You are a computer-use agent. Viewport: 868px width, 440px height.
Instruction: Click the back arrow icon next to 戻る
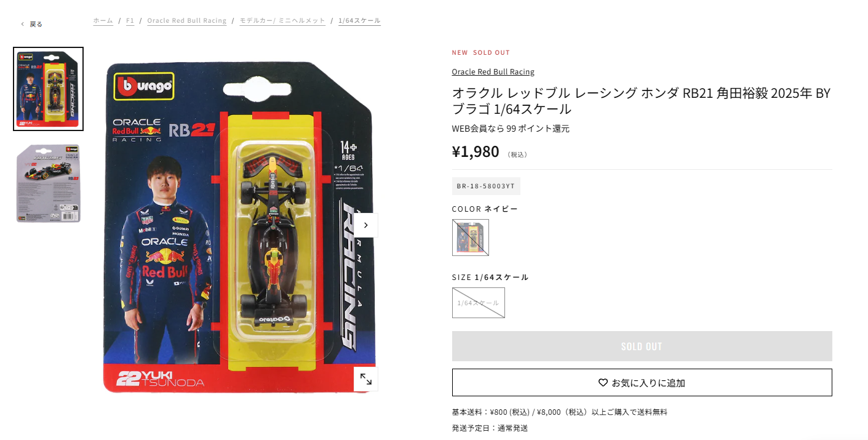coord(23,24)
